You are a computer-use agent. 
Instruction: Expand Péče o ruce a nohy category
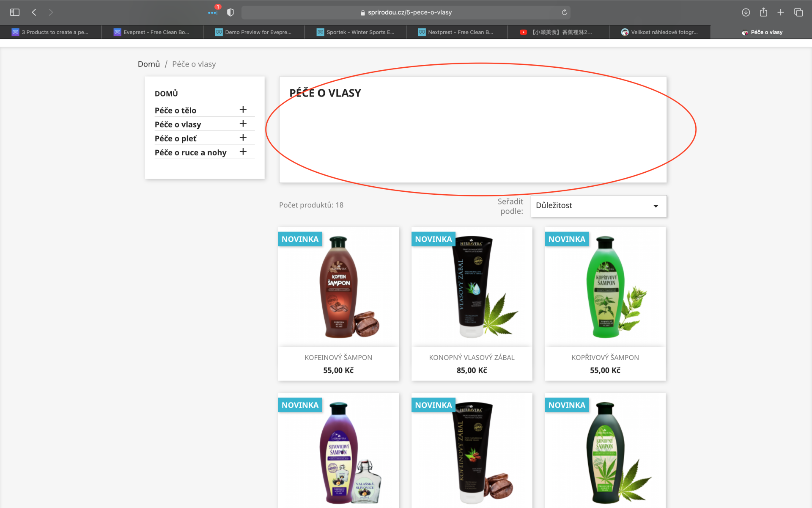click(243, 152)
